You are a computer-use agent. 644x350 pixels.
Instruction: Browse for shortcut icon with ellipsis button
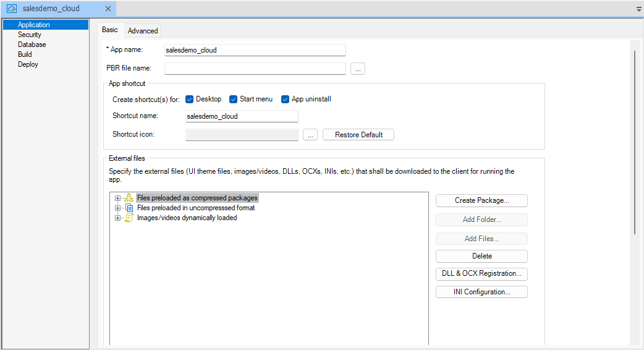click(x=310, y=135)
